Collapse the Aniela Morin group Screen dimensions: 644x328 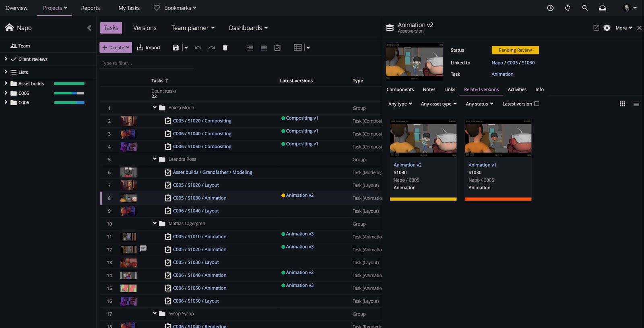click(155, 108)
